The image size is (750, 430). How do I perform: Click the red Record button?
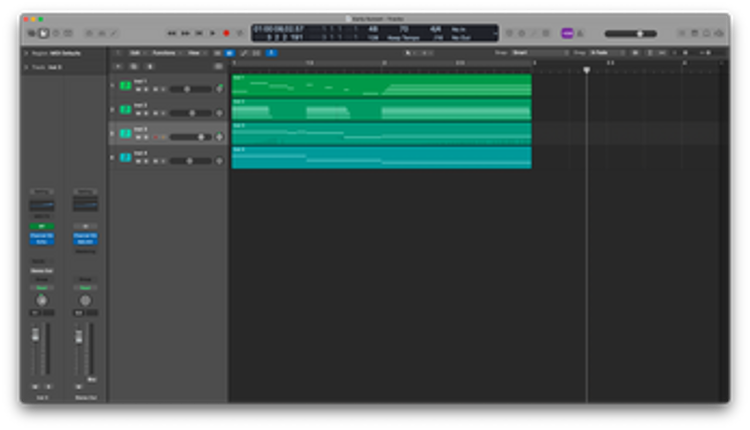coord(226,33)
